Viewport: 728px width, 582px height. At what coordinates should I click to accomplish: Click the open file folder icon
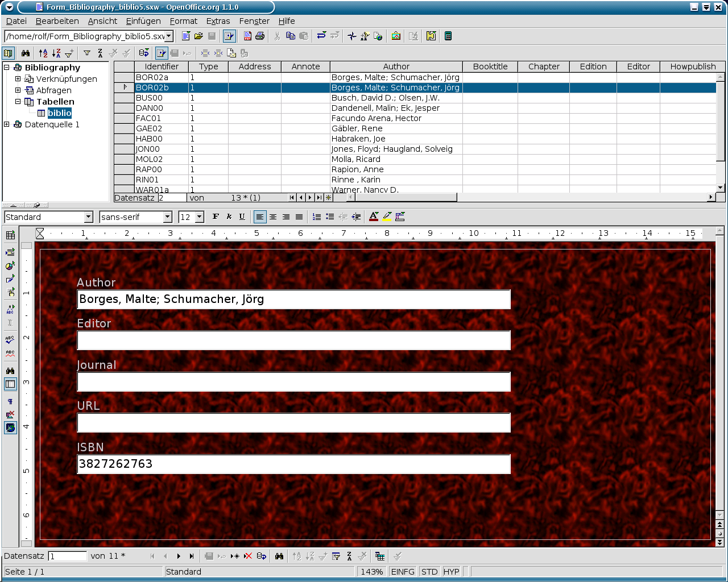tap(198, 36)
